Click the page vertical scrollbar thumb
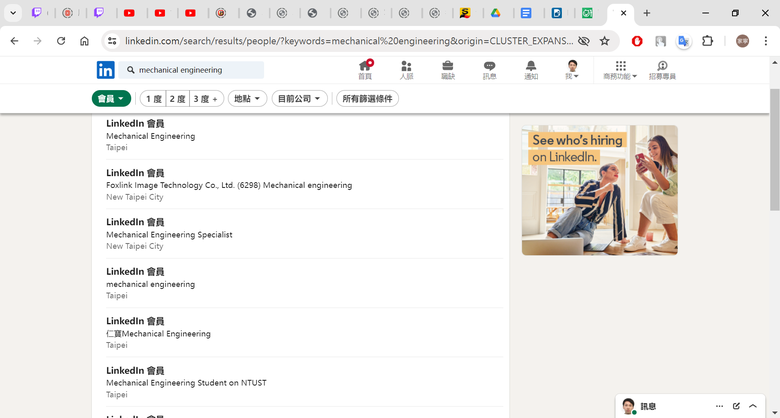Viewport: 780px width, 418px height. pyautogui.click(x=775, y=149)
